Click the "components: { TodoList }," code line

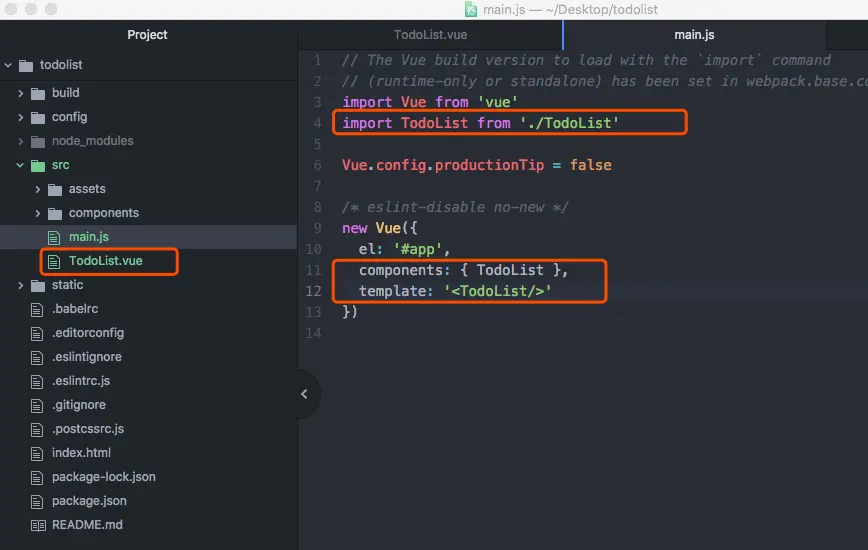pos(463,271)
